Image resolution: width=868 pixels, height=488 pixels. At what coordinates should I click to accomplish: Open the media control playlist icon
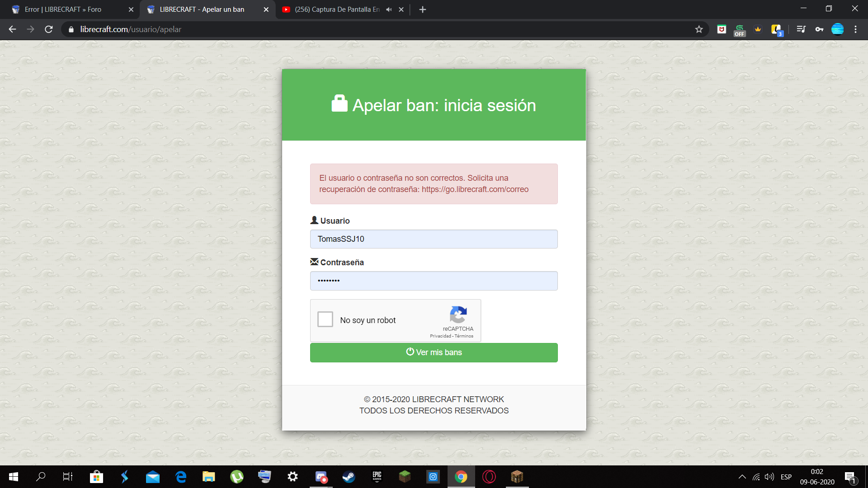[801, 29]
